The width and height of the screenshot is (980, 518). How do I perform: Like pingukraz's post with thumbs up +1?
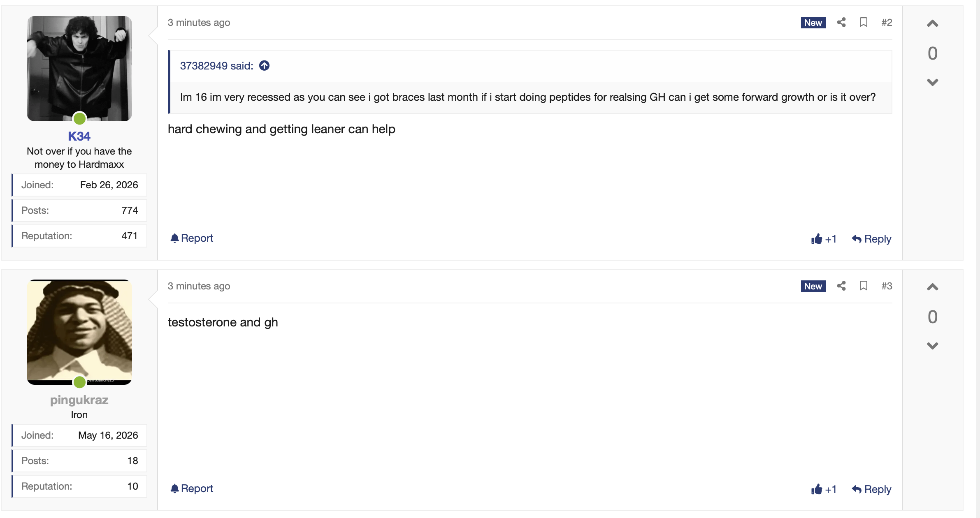824,489
